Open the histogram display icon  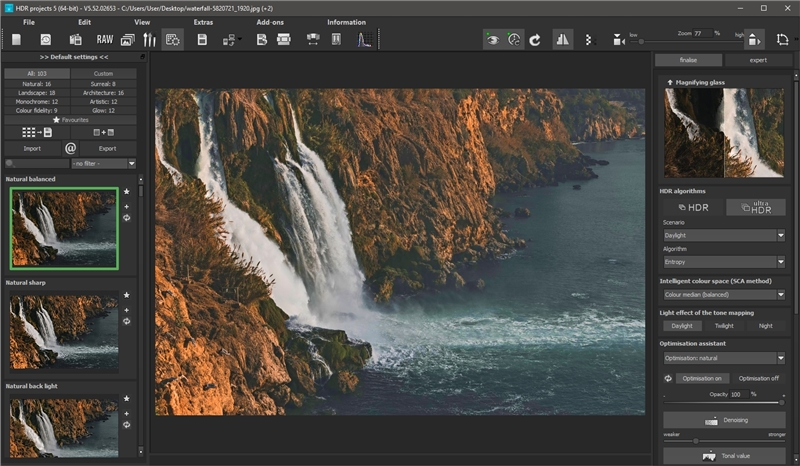pos(364,40)
